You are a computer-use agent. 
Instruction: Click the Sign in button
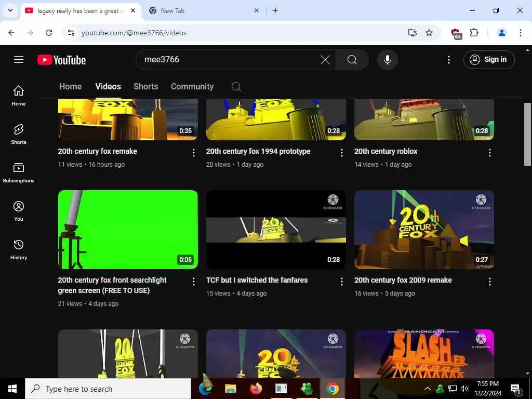click(488, 60)
